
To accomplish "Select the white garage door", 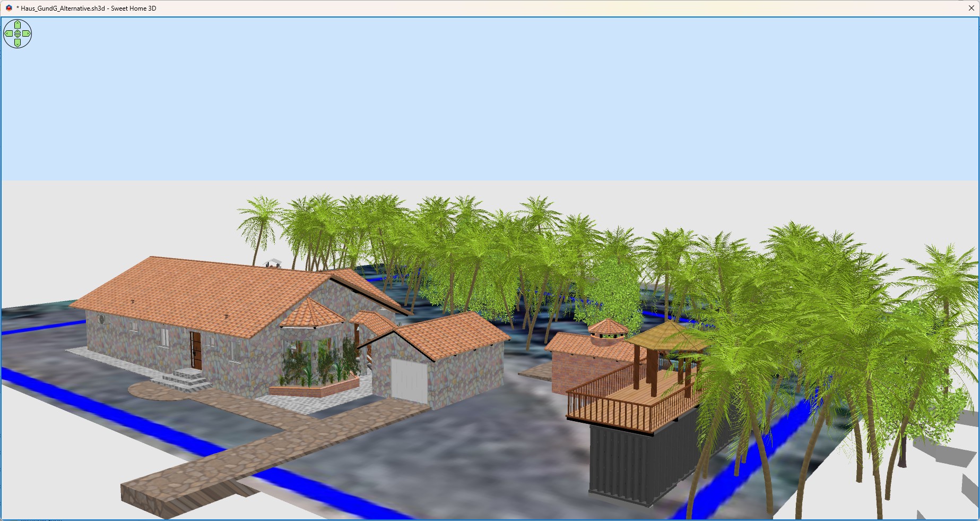I will 409,380.
